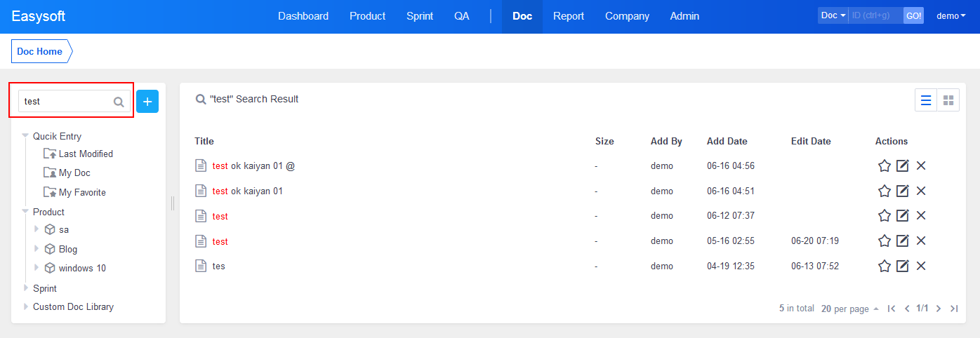Go to the Dashboard menu
The height and width of the screenshot is (338, 980).
click(303, 16)
